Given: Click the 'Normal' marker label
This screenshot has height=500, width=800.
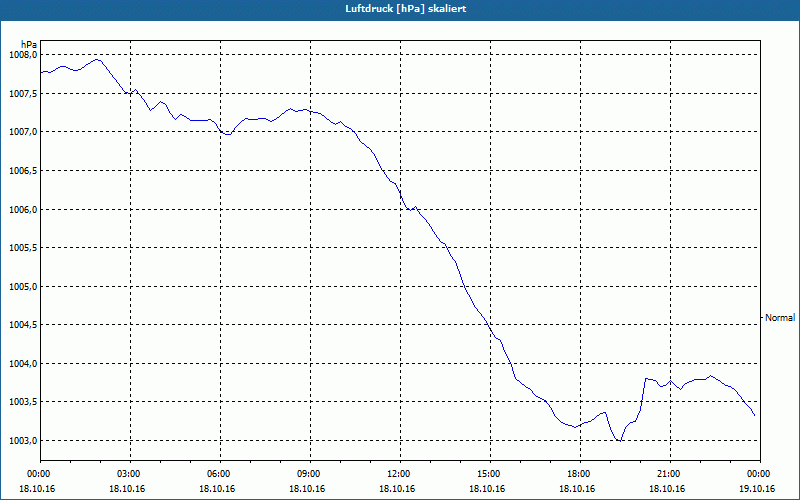Looking at the screenshot, I should click(x=780, y=318).
